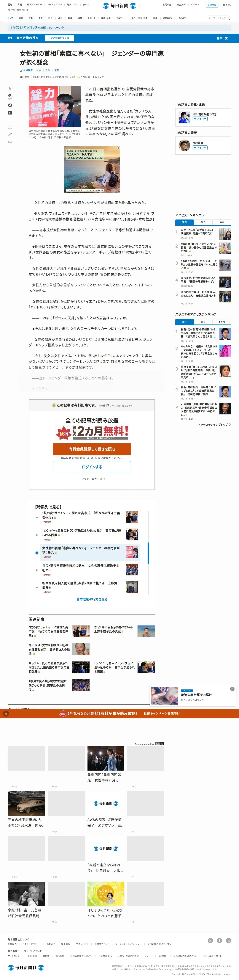
Task: Open みんなのポスト comment icon
Action: click(10, 97)
